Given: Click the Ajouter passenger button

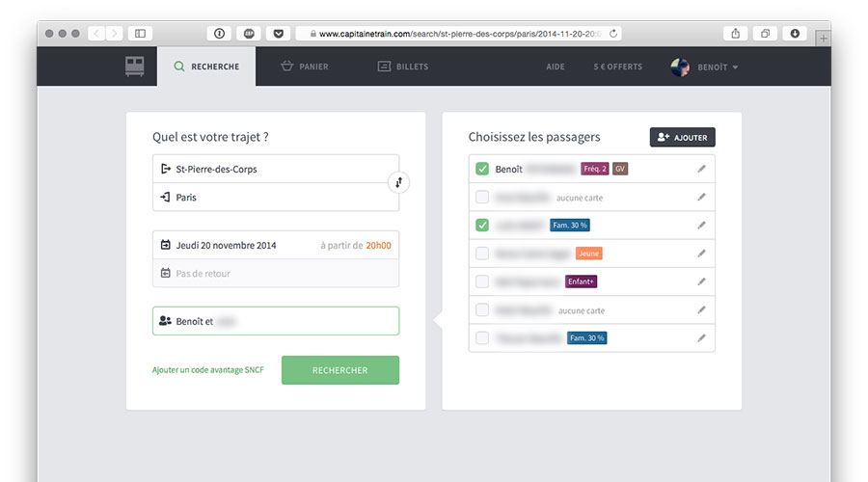Looking at the screenshot, I should pos(682,137).
